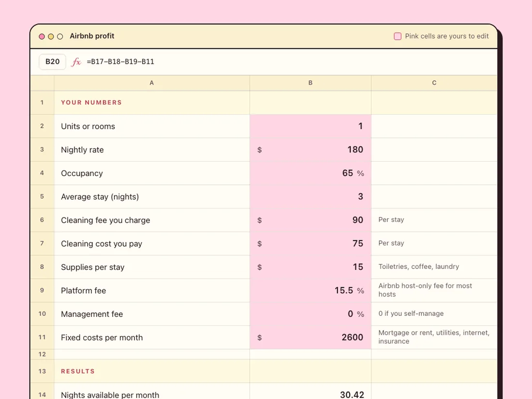Click the pink cell legend swatch
532x399 pixels.
tap(398, 36)
